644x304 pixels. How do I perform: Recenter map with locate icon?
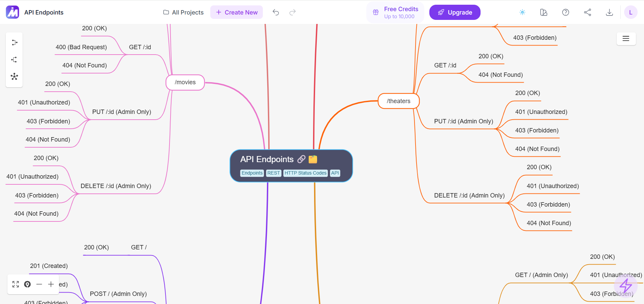tap(27, 284)
